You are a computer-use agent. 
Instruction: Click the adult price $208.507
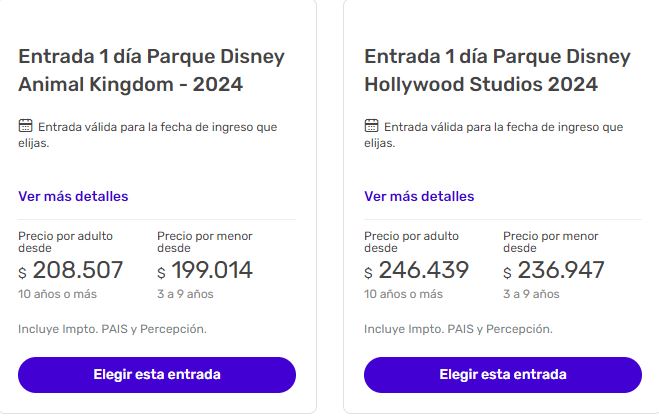click(71, 270)
